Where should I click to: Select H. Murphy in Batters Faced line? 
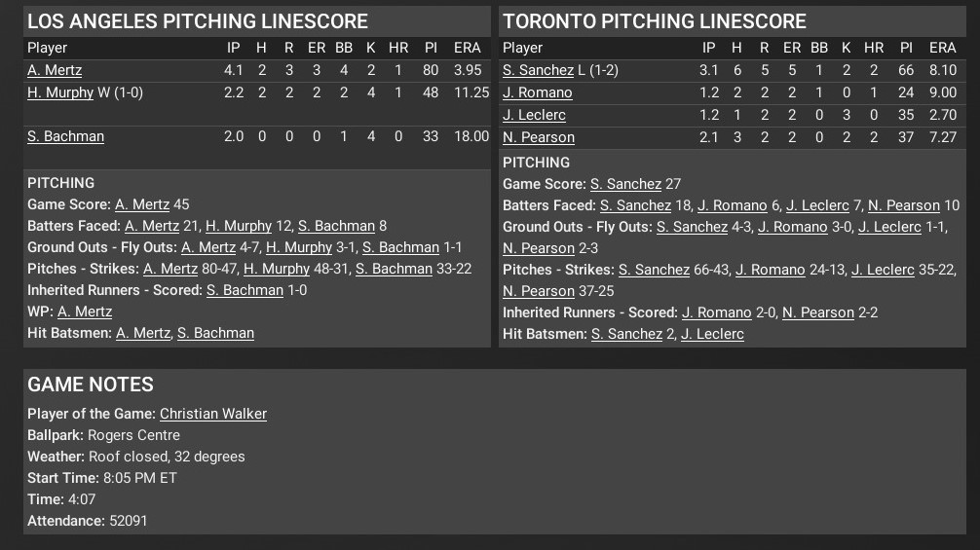[239, 226]
